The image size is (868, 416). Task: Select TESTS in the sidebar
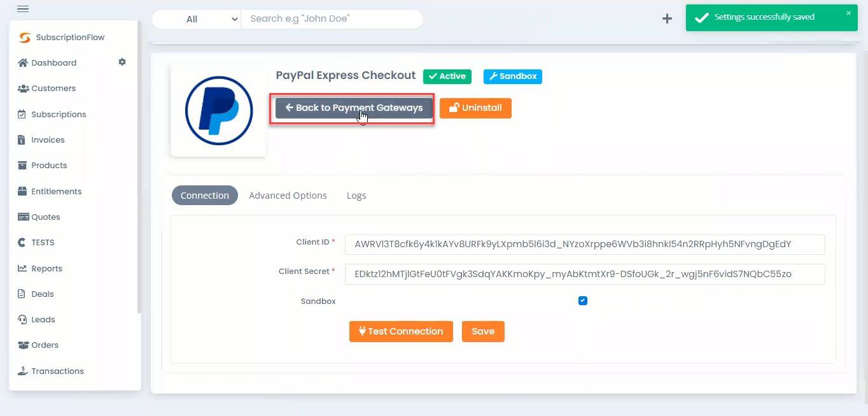pyautogui.click(x=43, y=243)
